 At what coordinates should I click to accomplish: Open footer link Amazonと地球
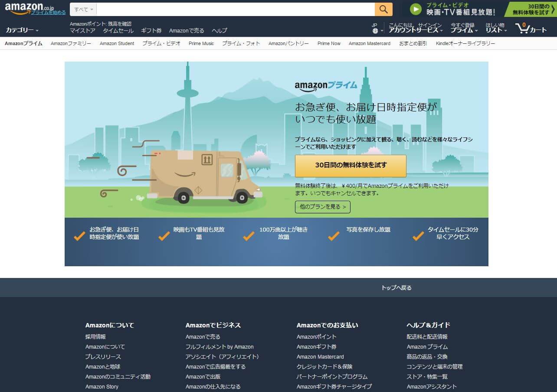103,366
